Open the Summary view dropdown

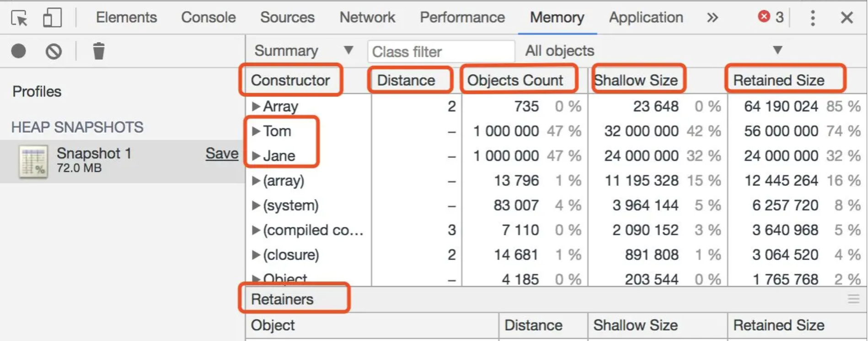(x=303, y=50)
